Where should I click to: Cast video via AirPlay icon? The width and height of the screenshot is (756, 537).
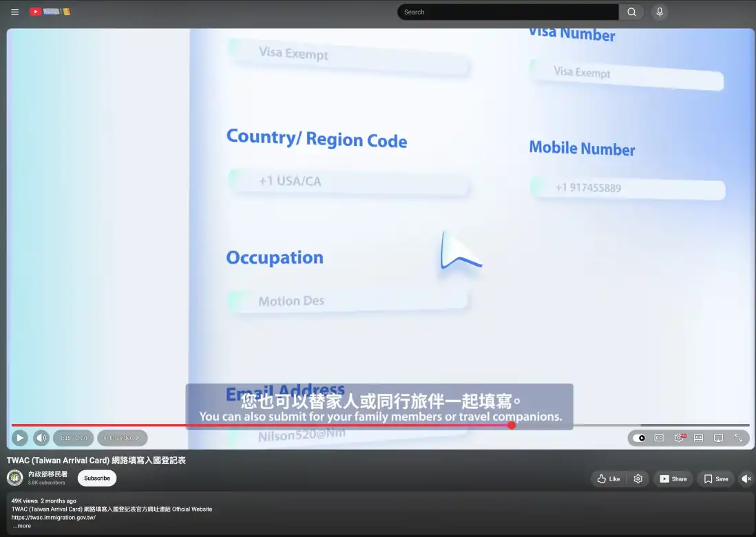click(718, 438)
